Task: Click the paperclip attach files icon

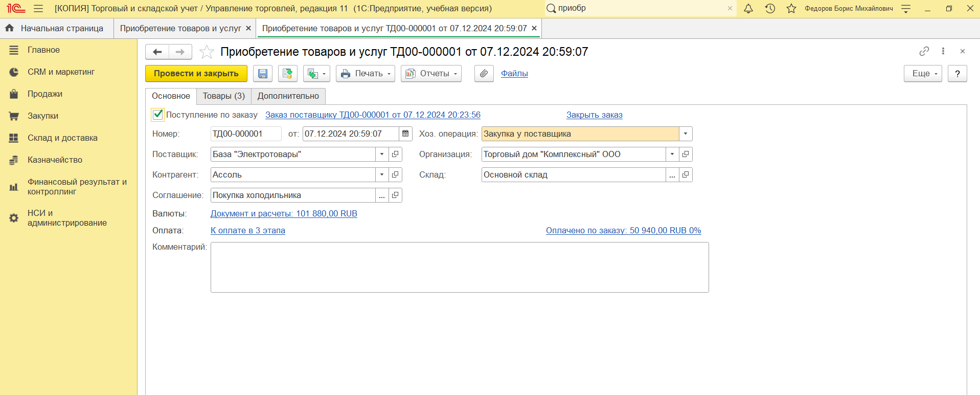Action: [484, 74]
